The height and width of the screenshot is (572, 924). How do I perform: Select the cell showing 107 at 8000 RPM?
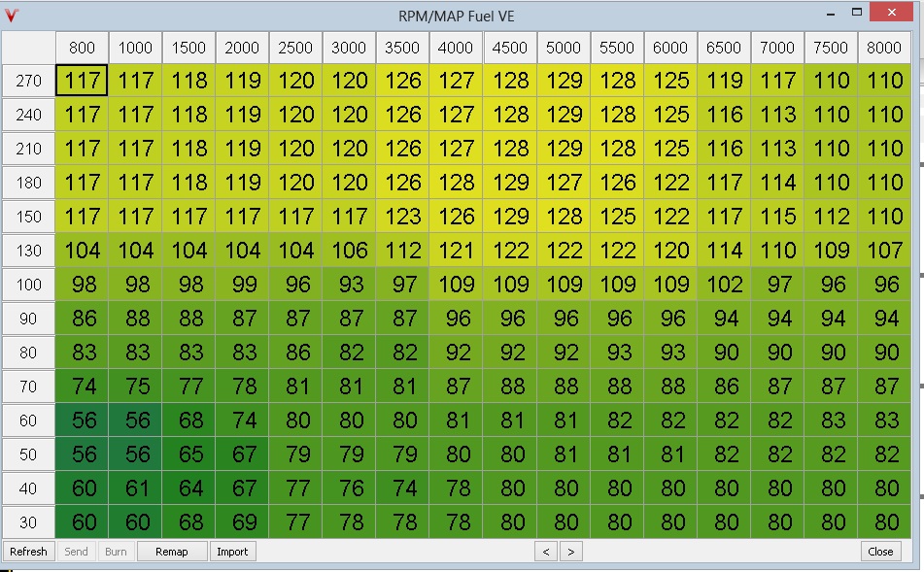(884, 251)
